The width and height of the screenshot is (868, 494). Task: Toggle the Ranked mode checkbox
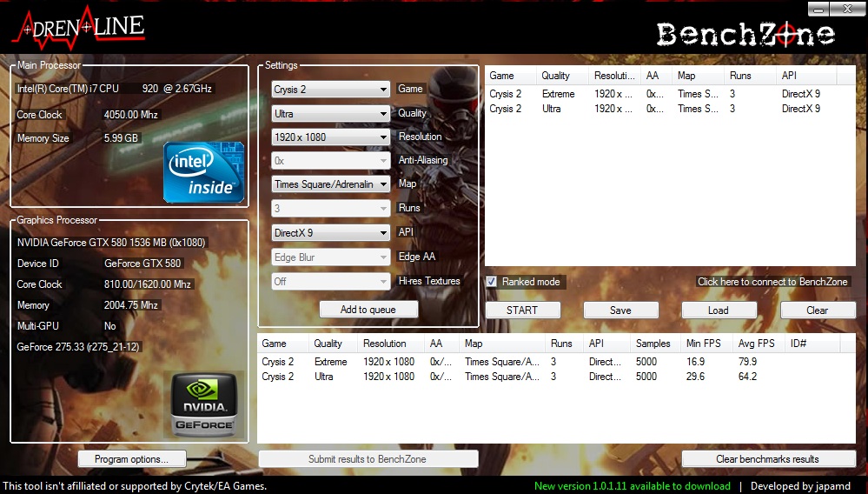point(492,282)
